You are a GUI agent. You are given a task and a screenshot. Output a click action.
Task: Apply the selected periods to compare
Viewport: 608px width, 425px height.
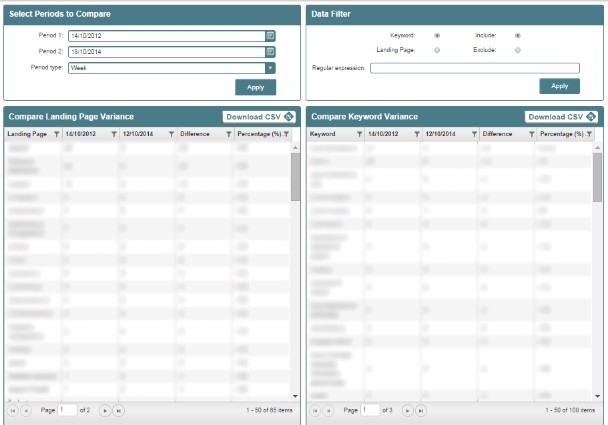(x=256, y=87)
